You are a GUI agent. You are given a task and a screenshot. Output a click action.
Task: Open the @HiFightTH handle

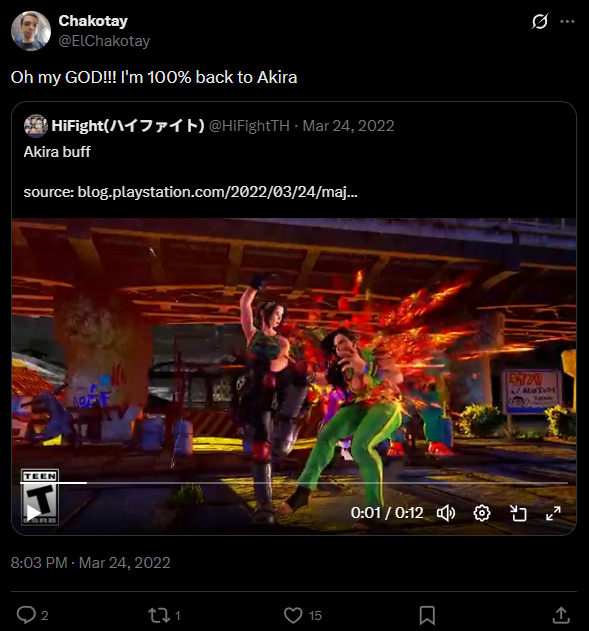pos(249,126)
